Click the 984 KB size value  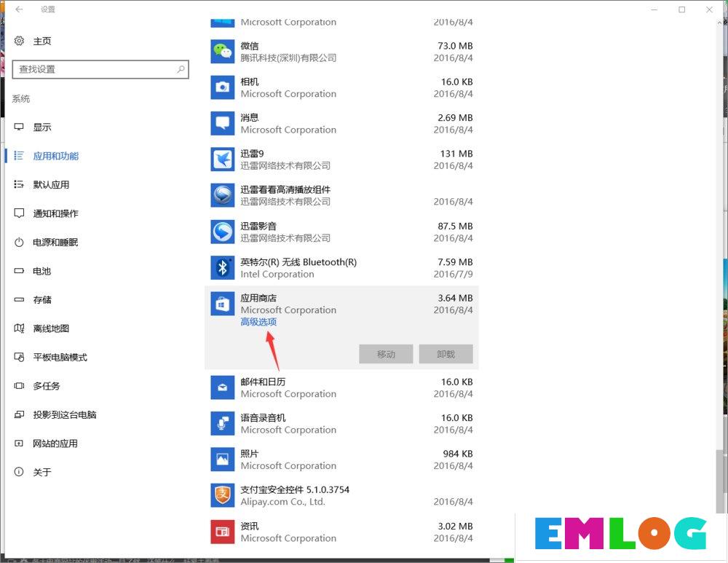[458, 453]
